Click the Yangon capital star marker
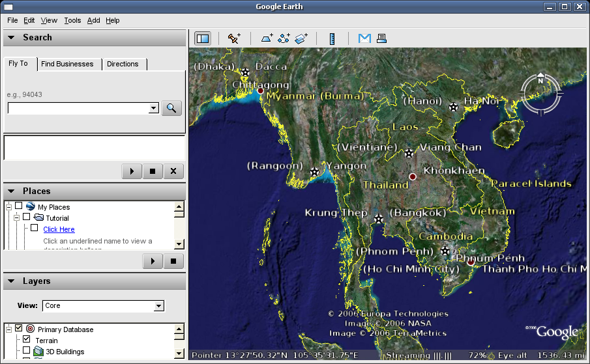 click(x=315, y=172)
